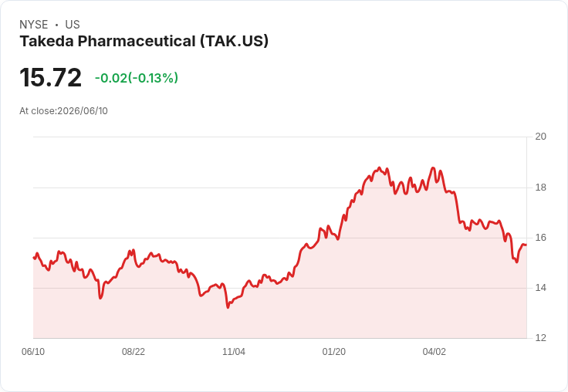Click the -0.02(-0.13%) change label
This screenshot has width=568, height=392.
[x=136, y=78]
